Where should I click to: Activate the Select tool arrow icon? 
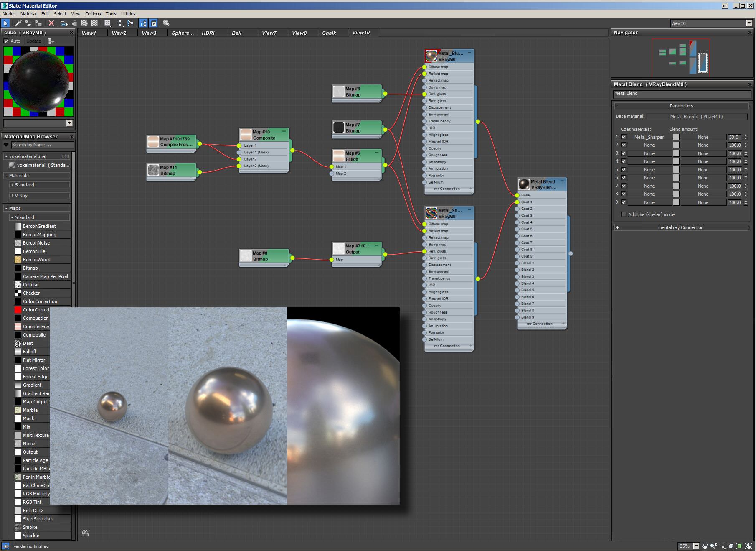click(5, 23)
